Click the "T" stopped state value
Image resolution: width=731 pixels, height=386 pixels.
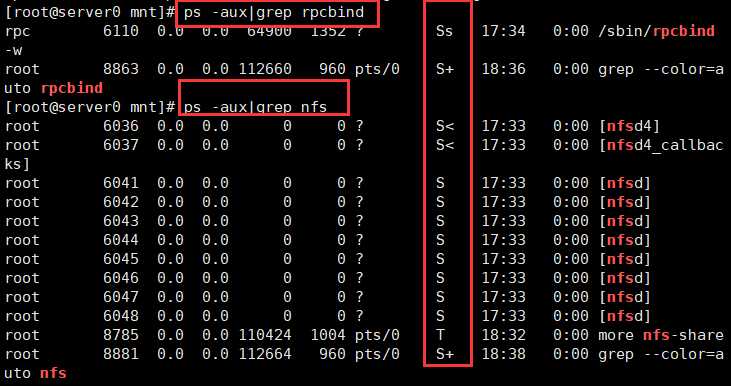click(x=440, y=335)
